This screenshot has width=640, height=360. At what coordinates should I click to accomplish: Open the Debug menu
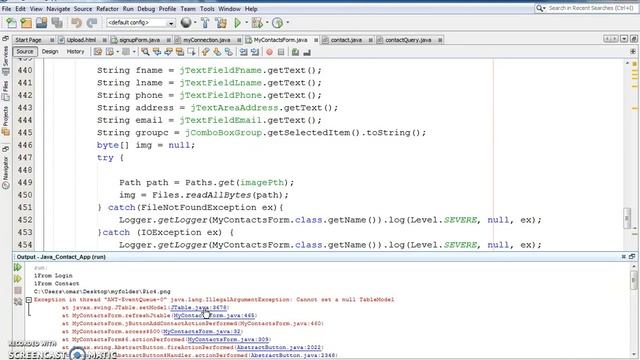(146, 9)
